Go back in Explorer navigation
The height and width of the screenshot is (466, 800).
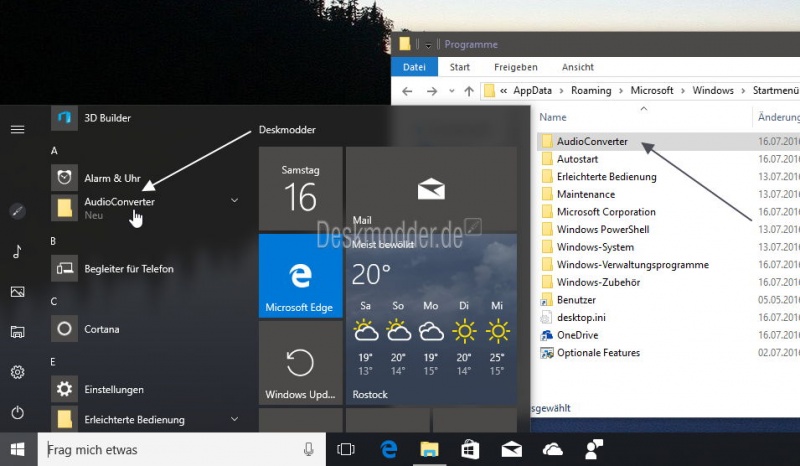pos(407,91)
